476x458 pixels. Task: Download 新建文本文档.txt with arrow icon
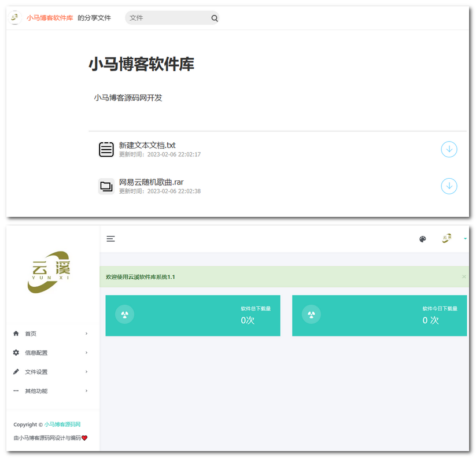(449, 149)
